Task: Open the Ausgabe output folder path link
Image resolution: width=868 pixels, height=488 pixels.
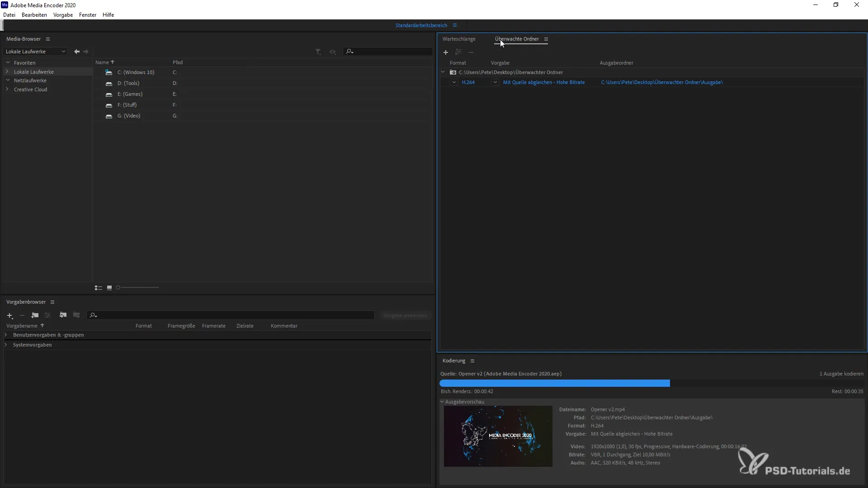Action: pyautogui.click(x=662, y=82)
